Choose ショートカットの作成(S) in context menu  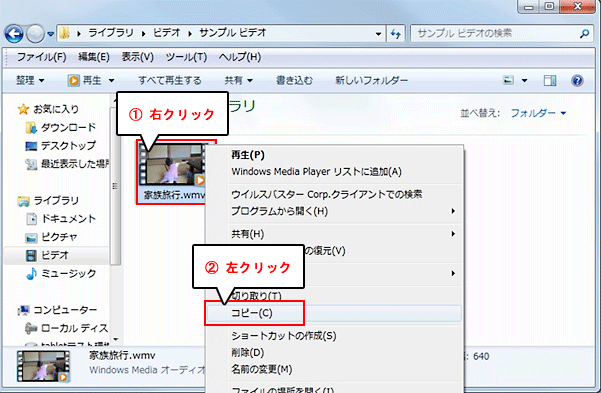tap(284, 336)
